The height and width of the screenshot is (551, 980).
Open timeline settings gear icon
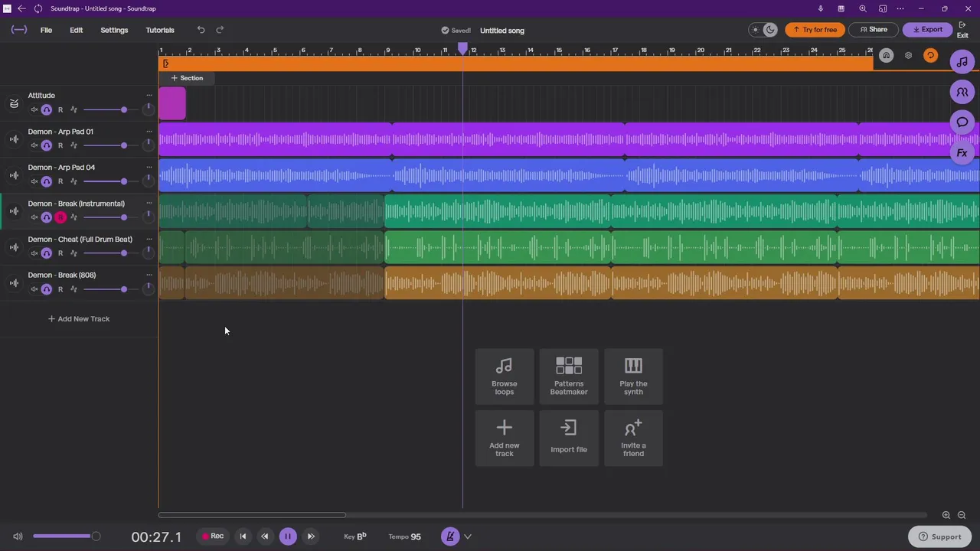pyautogui.click(x=908, y=56)
